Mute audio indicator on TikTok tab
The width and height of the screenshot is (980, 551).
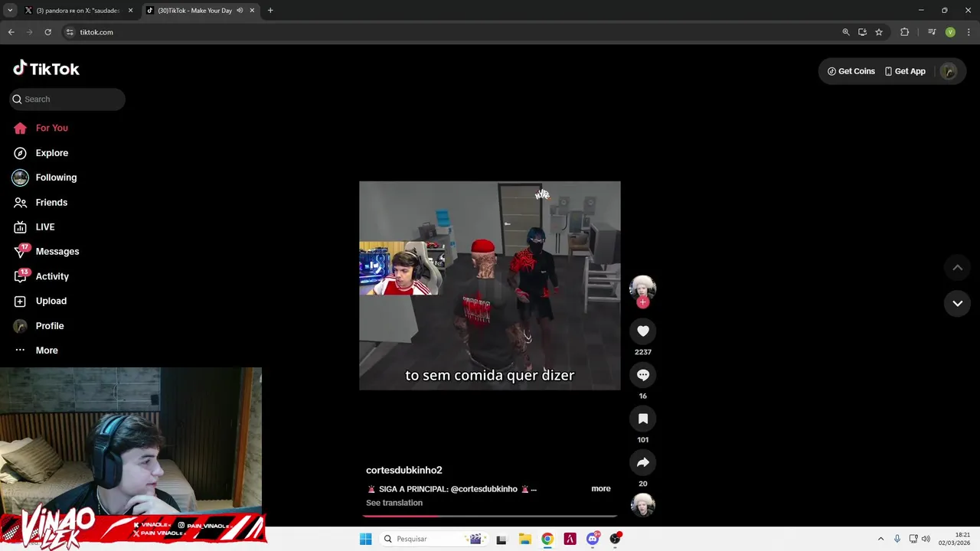(x=240, y=11)
